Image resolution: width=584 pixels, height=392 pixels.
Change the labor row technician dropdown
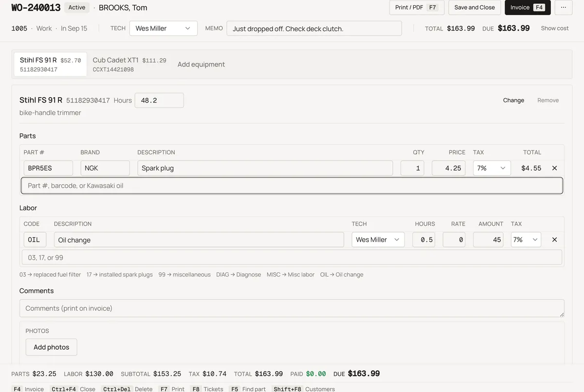point(378,240)
